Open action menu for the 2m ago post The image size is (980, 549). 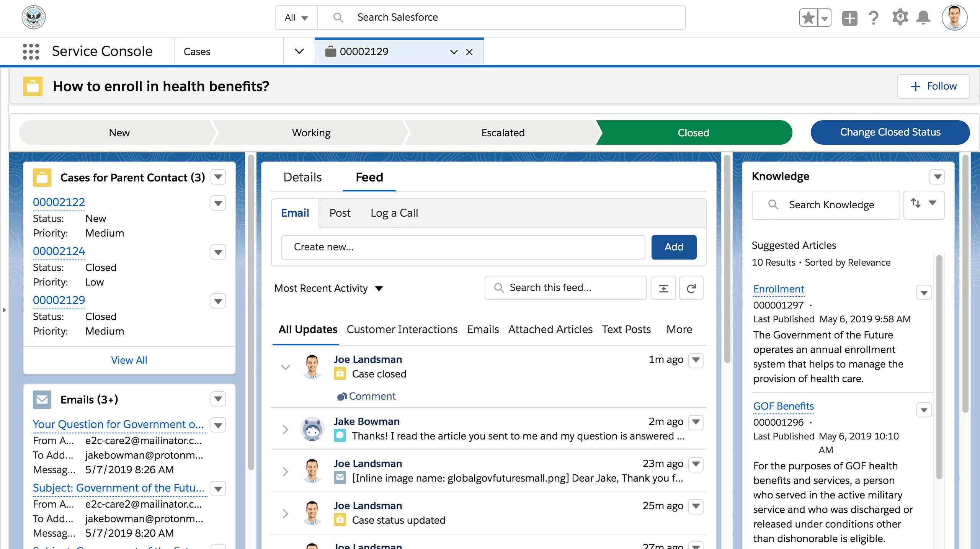[x=696, y=422]
